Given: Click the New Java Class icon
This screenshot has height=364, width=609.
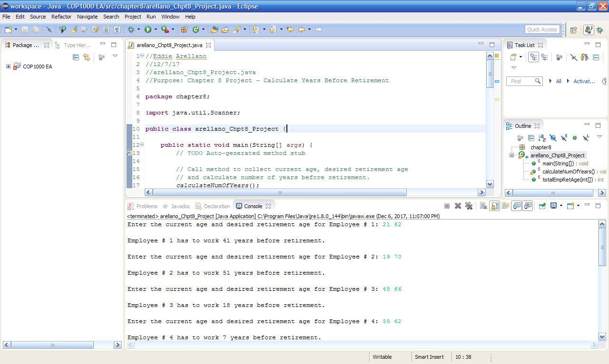Looking at the screenshot, I should coord(196,29).
